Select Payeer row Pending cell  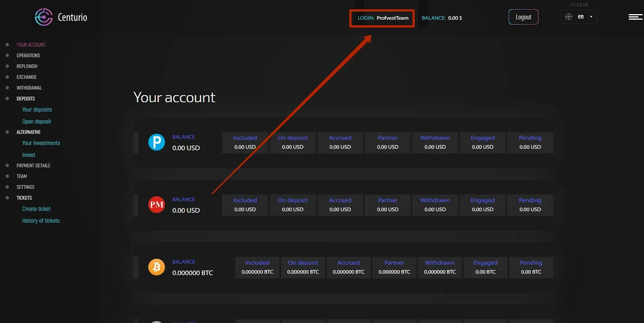click(530, 143)
